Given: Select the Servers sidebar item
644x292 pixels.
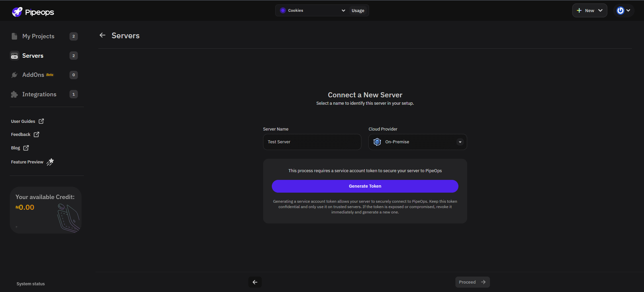Looking at the screenshot, I should coord(33,56).
